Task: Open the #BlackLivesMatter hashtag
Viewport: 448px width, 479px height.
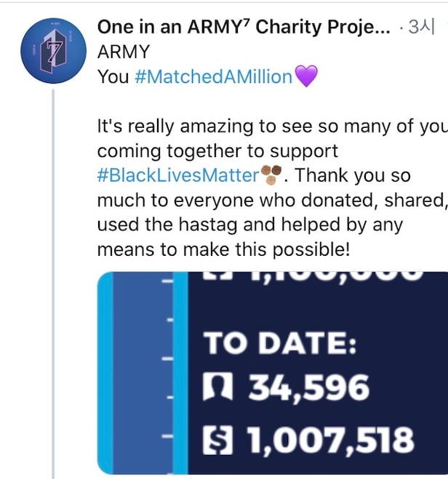Action: pos(178,175)
